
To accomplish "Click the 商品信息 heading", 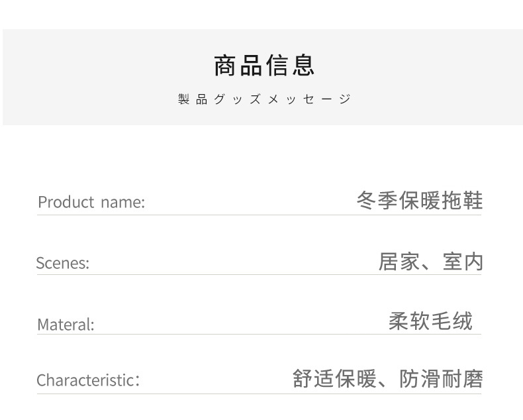I will 264,66.
